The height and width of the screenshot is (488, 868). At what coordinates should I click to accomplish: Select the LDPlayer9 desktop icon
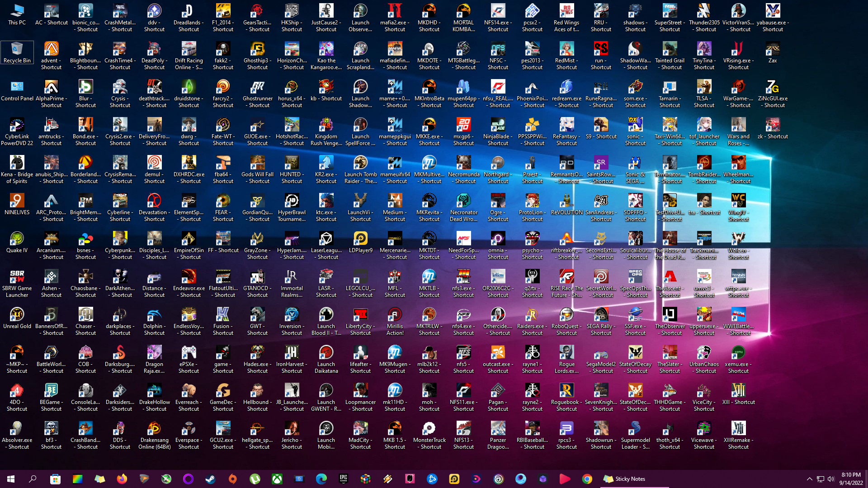coord(361,242)
